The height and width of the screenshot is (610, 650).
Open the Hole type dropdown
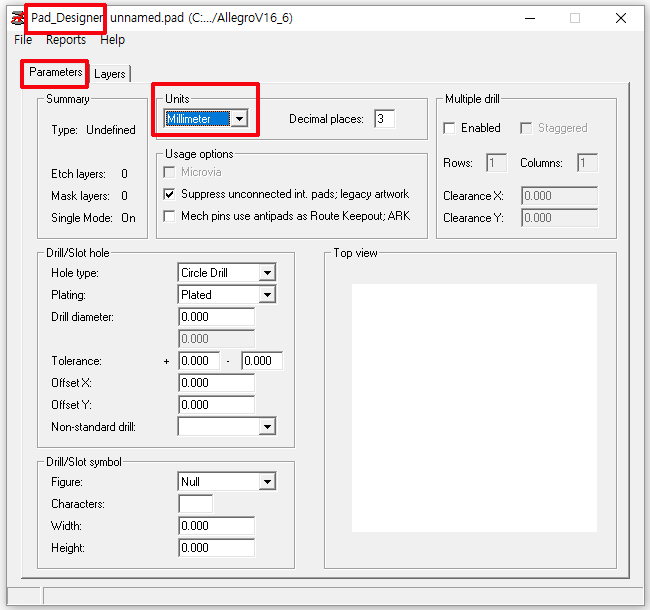click(x=227, y=273)
